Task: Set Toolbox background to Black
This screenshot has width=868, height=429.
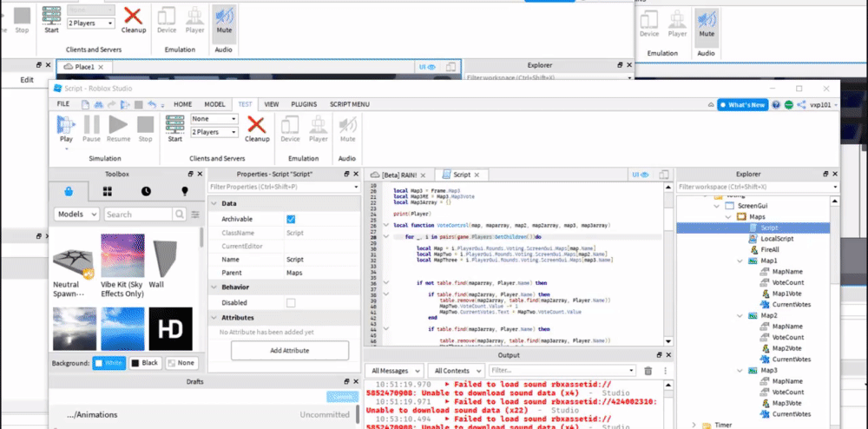Action: tap(146, 363)
